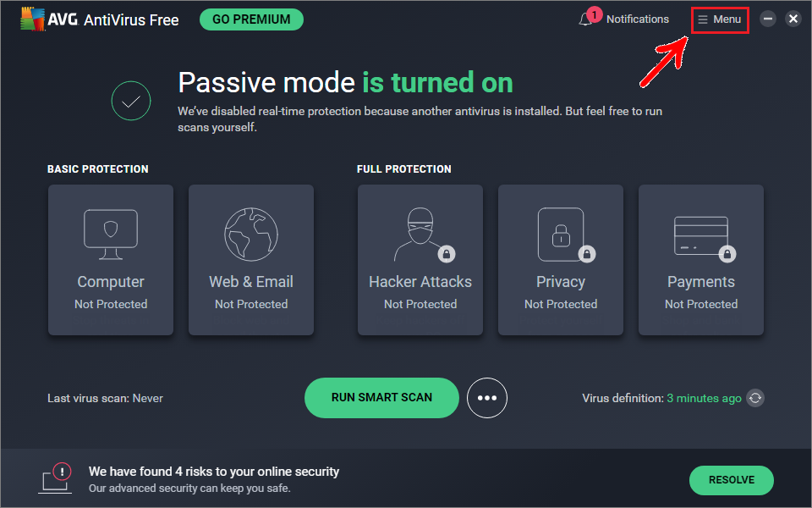The width and height of the screenshot is (812, 508).
Task: Open more scan options with three-dot button
Action: coord(487,398)
